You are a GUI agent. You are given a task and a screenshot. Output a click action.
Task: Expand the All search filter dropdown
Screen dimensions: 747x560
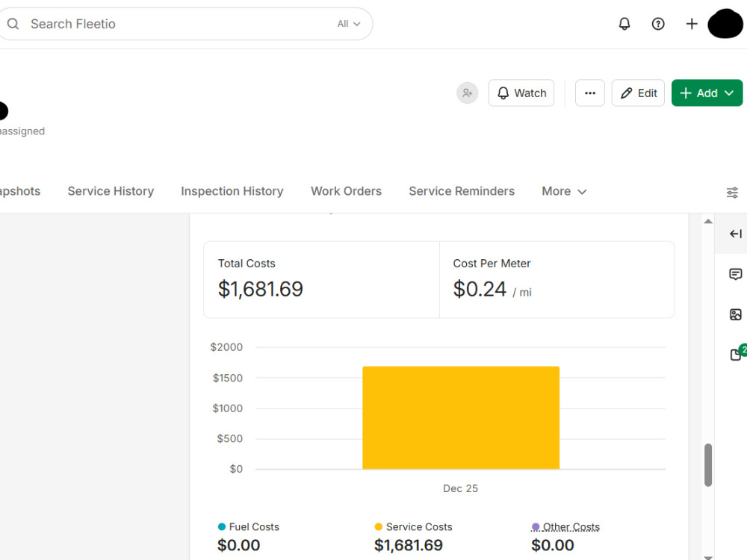click(349, 24)
